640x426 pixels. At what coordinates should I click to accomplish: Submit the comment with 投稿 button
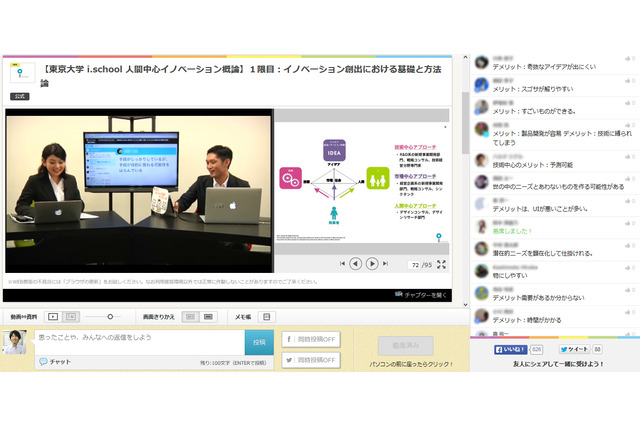pyautogui.click(x=259, y=342)
